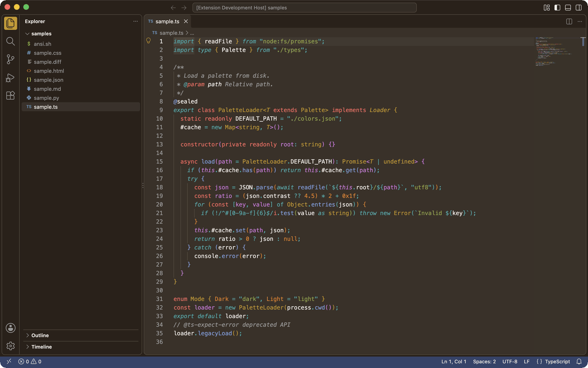Open the Accounts menu
Image resolution: width=588 pixels, height=368 pixels.
[x=11, y=328]
